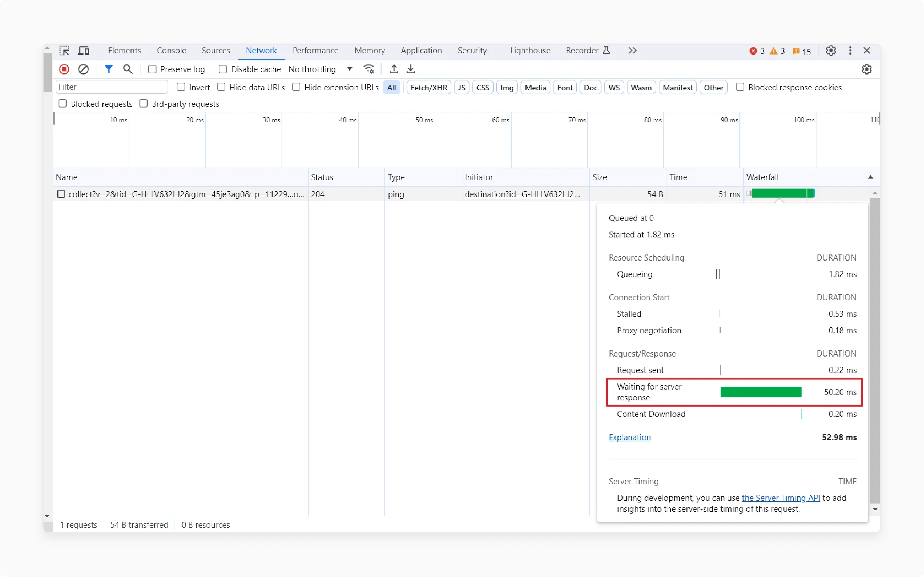Open the Lighthouse tab
This screenshot has height=577, width=924.
tap(530, 50)
